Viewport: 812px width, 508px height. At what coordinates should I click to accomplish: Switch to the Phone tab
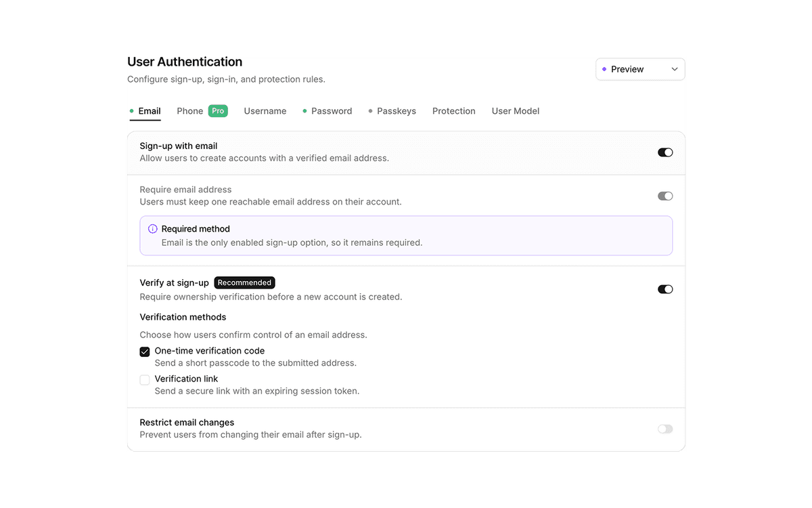click(190, 111)
